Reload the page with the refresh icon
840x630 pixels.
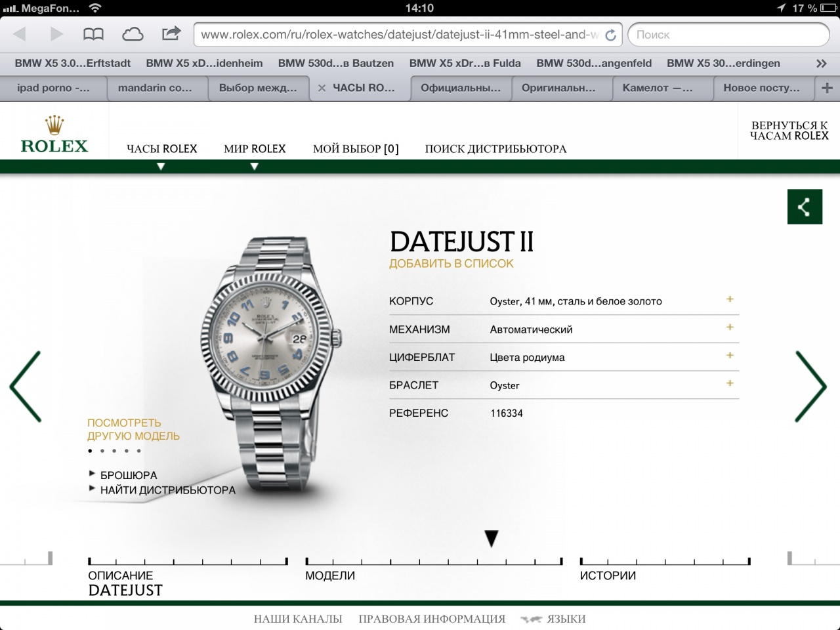pos(610,35)
